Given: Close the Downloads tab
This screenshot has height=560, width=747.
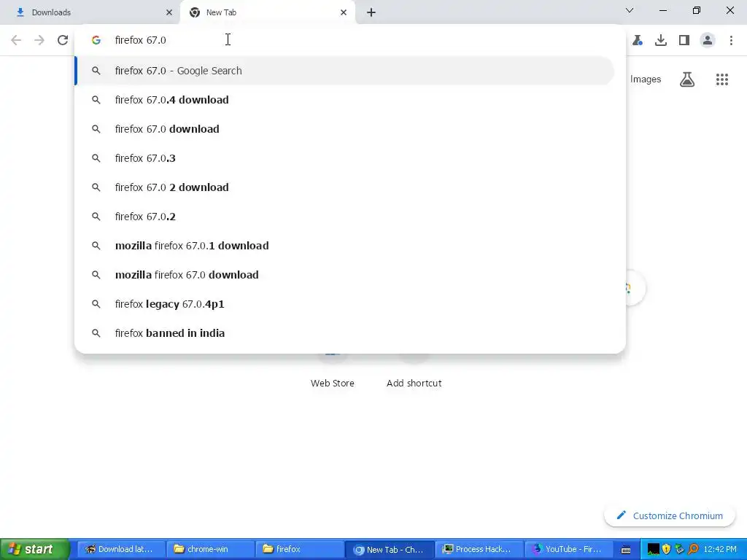Looking at the screenshot, I should coord(169,12).
